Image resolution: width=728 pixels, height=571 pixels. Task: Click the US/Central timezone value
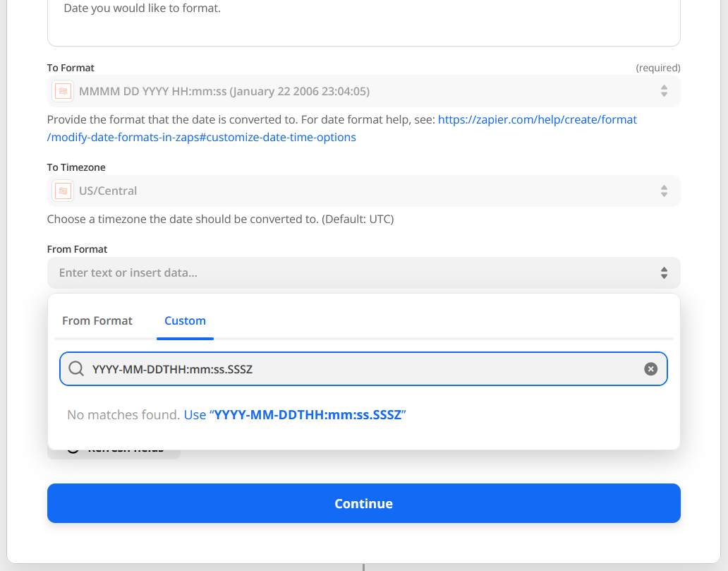point(108,191)
